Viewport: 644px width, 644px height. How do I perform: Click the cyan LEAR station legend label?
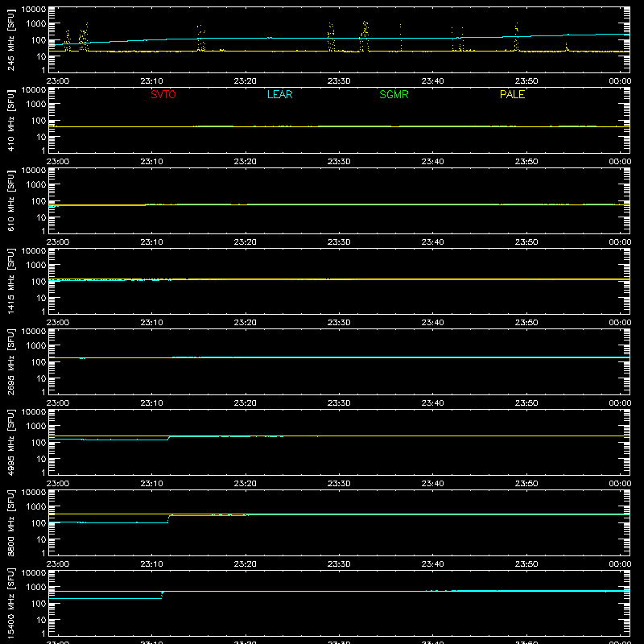[x=279, y=94]
